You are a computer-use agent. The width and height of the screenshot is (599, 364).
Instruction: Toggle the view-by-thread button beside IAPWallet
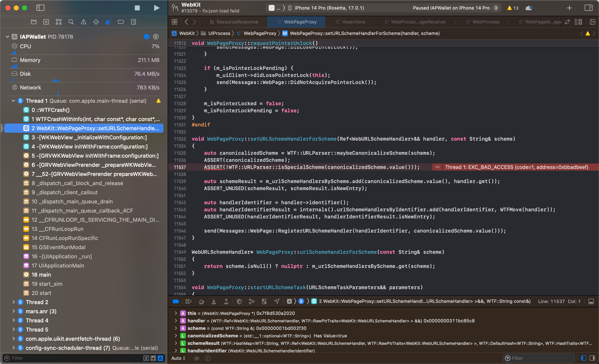[x=156, y=36]
